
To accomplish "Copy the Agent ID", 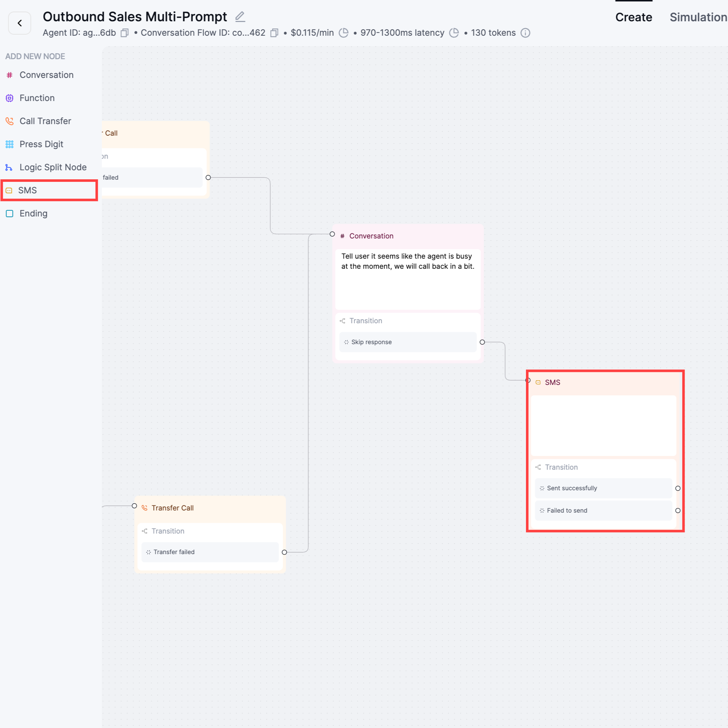I will pyautogui.click(x=124, y=33).
